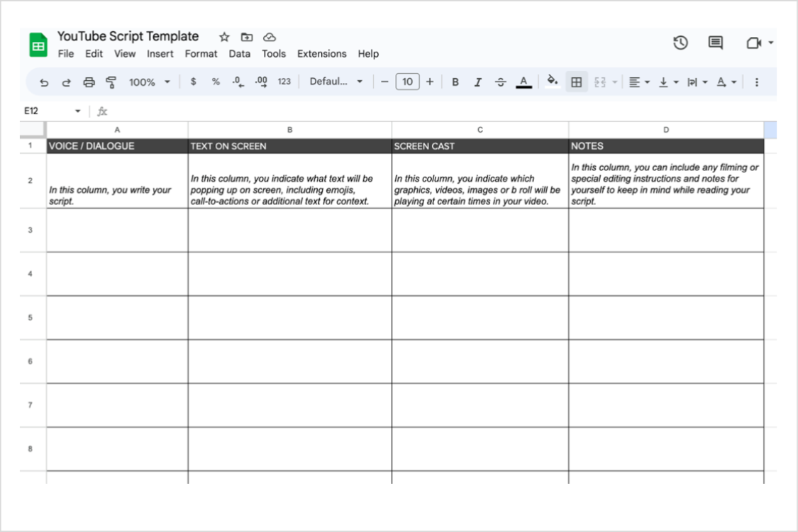
Task: Increase font size with plus button
Action: tap(430, 82)
